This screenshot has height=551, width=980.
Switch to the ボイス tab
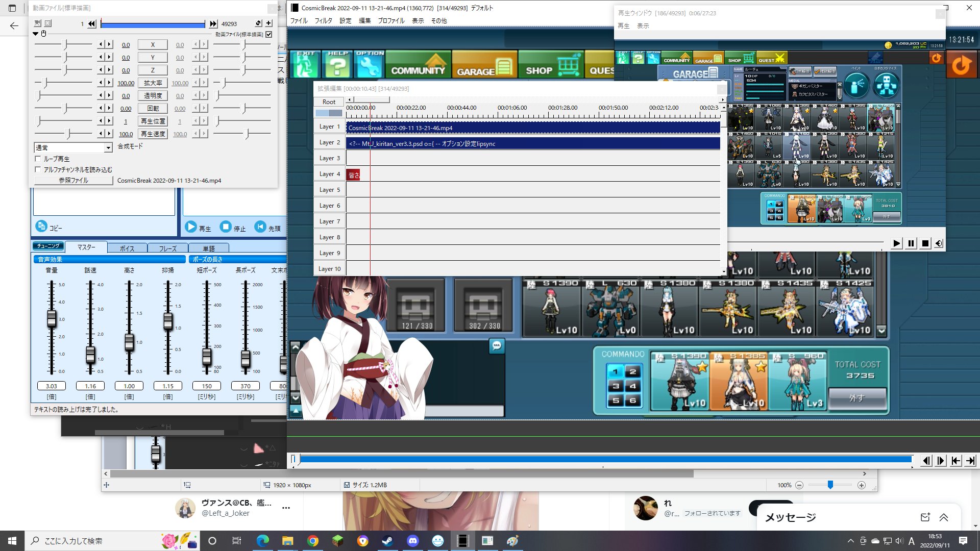click(127, 248)
